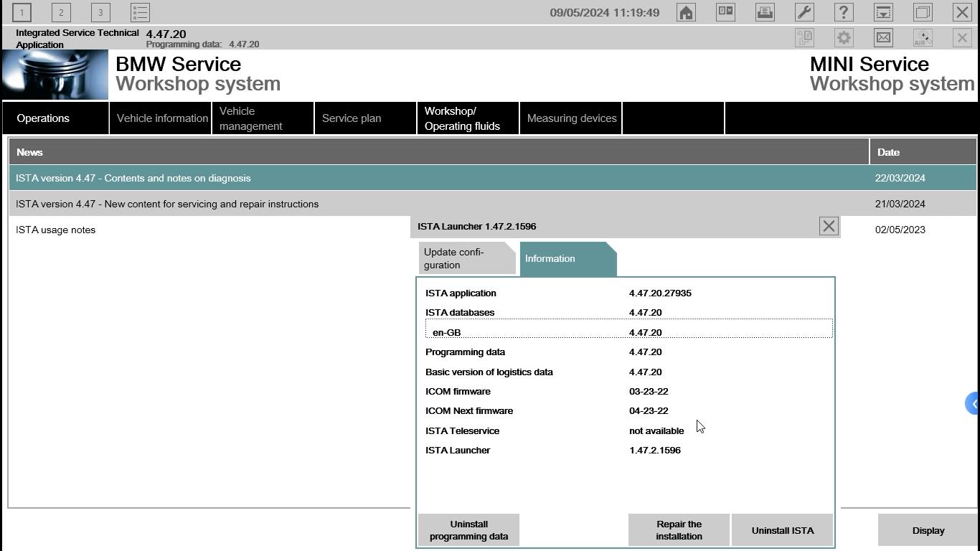Click the 'ISTA databases' label
Screen dimensions: 980x551
coord(460,312)
